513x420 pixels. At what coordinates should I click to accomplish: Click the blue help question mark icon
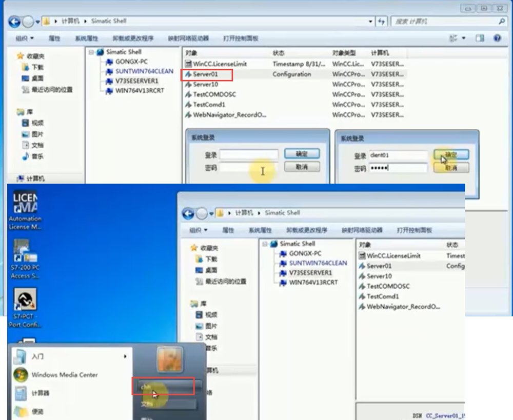(x=497, y=38)
